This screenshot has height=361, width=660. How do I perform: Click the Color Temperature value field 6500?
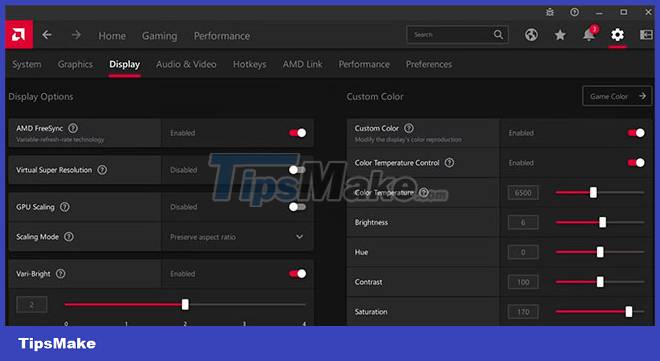[x=523, y=193]
